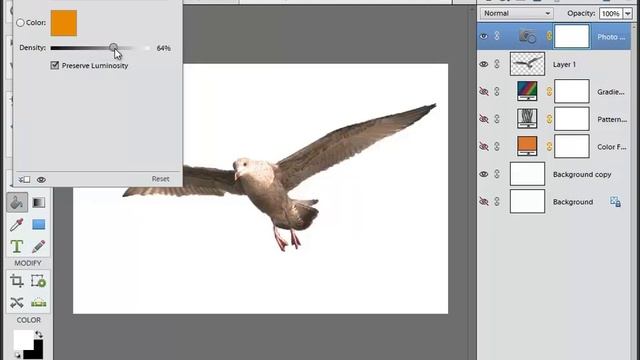Screen dimensions: 640x360
Task: Click link-layers icon on Layer 1 row
Action: 497,64
